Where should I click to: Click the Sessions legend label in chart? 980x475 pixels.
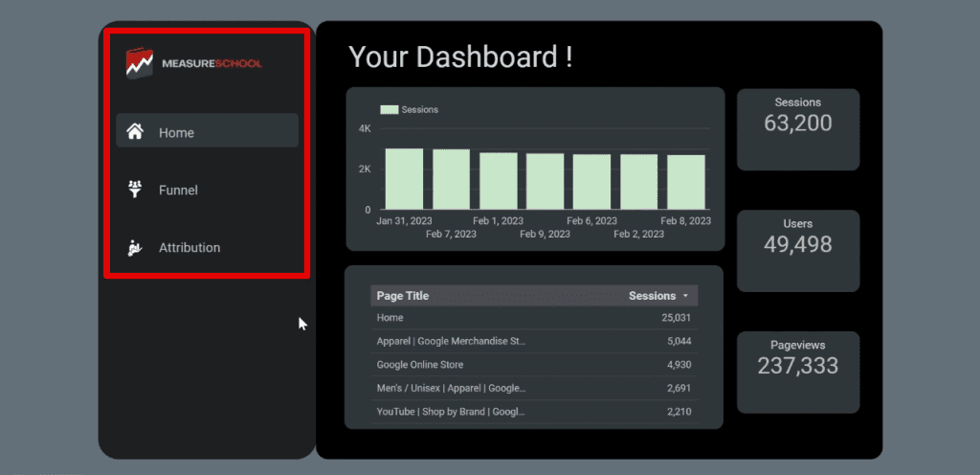[420, 109]
